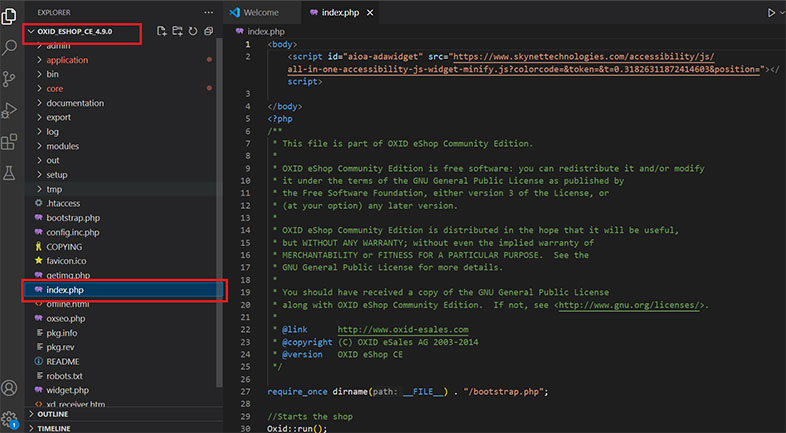Open the Accounts icon in activity bar
Screen dimensions: 786x433
[11, 388]
